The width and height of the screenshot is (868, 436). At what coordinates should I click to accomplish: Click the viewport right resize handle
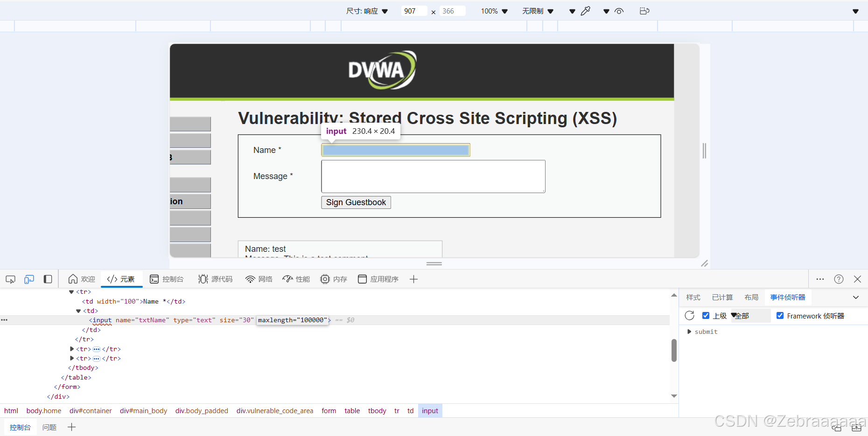click(x=704, y=151)
